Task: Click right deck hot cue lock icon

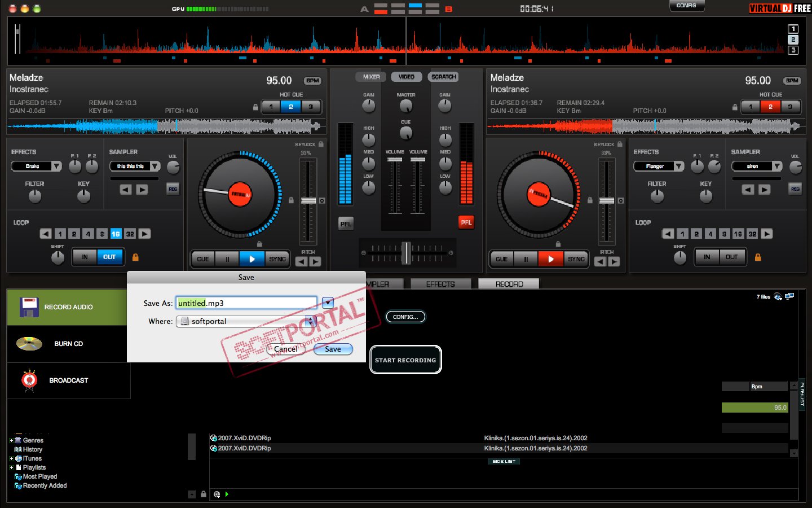Action: 735,107
